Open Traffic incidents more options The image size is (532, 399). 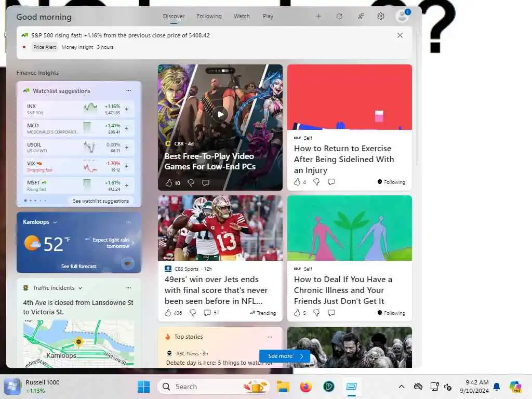(x=129, y=288)
